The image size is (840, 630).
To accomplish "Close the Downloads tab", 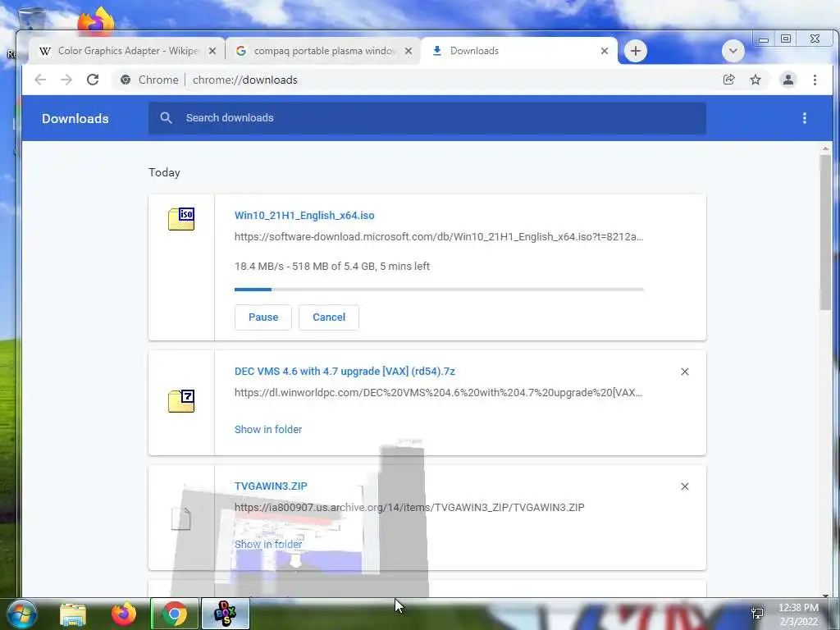I will click(x=605, y=51).
